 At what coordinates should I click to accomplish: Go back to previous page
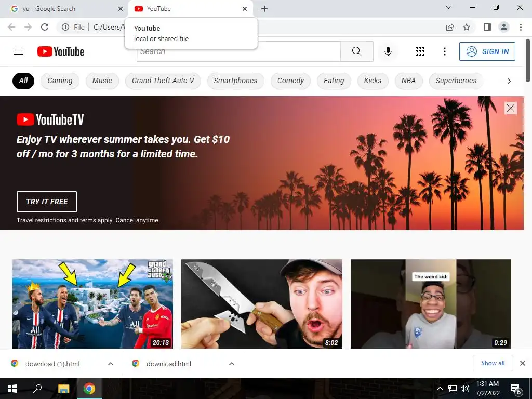pyautogui.click(x=11, y=27)
